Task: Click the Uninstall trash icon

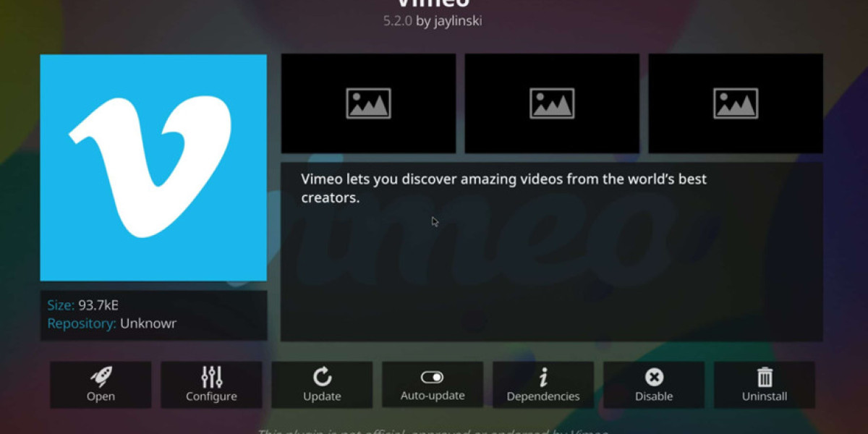Action: (x=765, y=377)
